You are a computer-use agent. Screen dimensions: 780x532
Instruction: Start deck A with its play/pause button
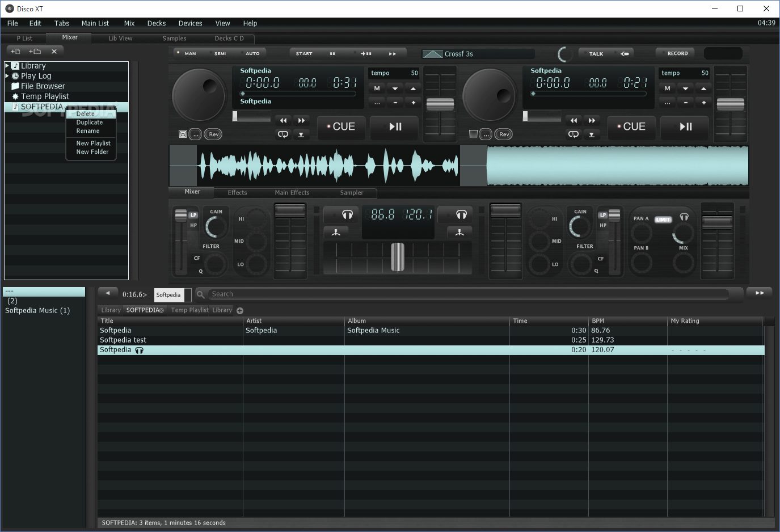[x=395, y=127]
